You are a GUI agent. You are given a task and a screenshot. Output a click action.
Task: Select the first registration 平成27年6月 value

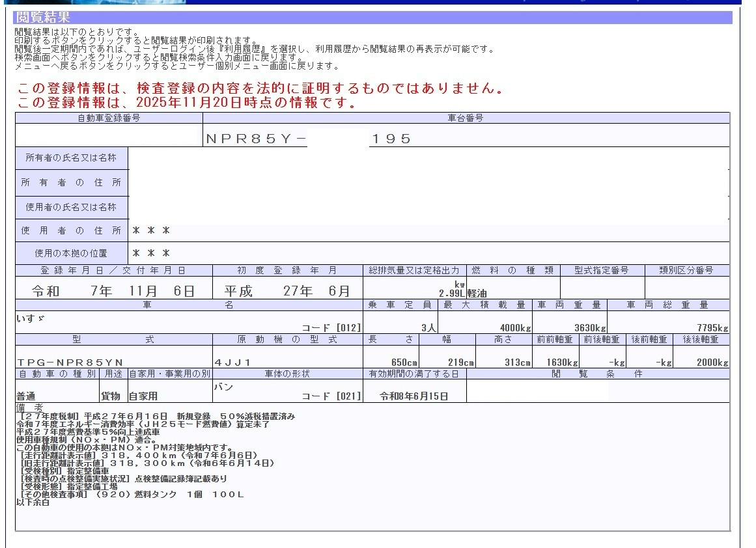pyautogui.click(x=287, y=291)
